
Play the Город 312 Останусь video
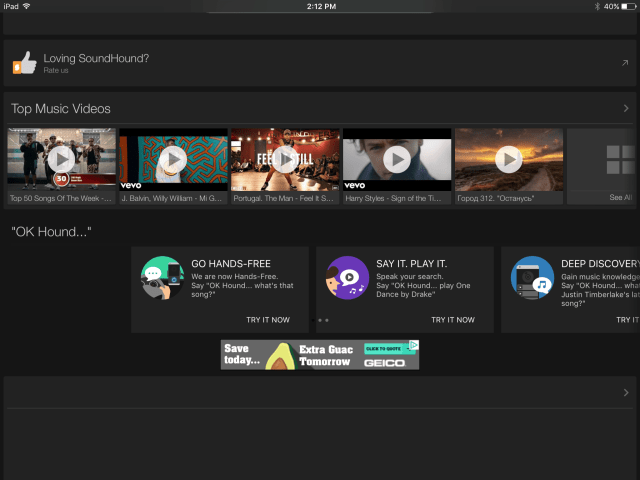tap(509, 159)
